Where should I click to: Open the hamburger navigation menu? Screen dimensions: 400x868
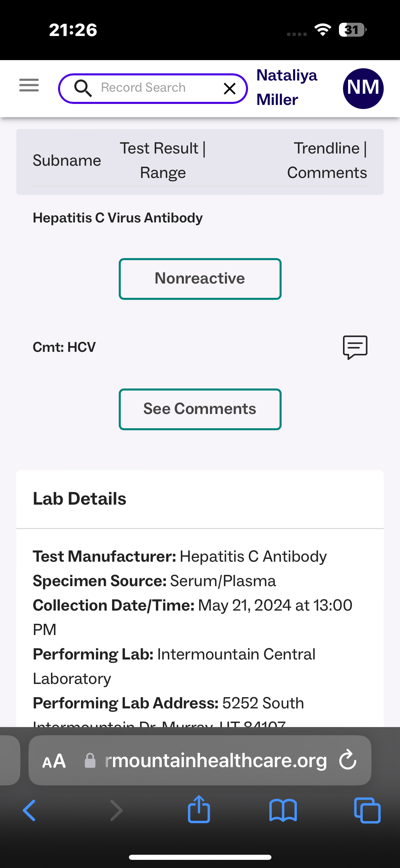tap(29, 85)
